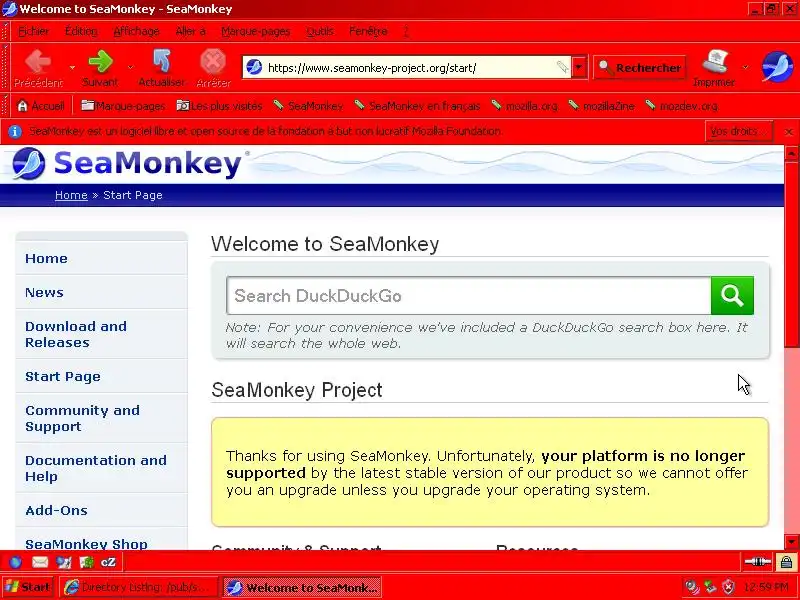Click the SeaMonkey throbber logo in the toolbar

coord(777,67)
